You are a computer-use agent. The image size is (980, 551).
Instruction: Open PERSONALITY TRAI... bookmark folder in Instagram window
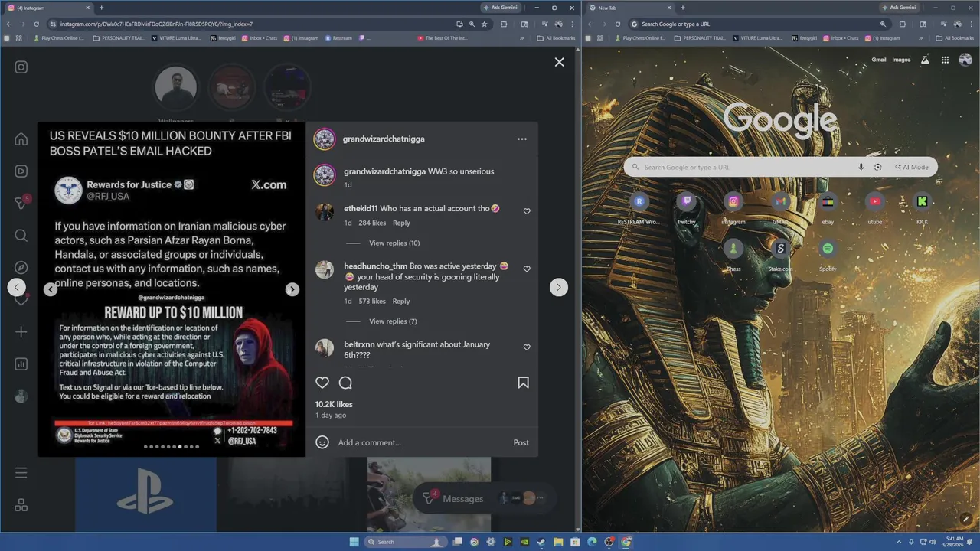click(x=119, y=38)
